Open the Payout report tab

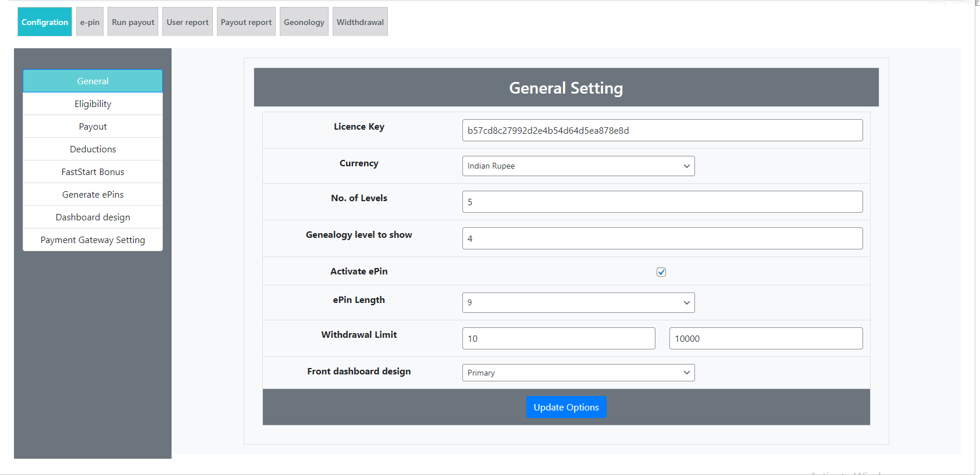[246, 22]
